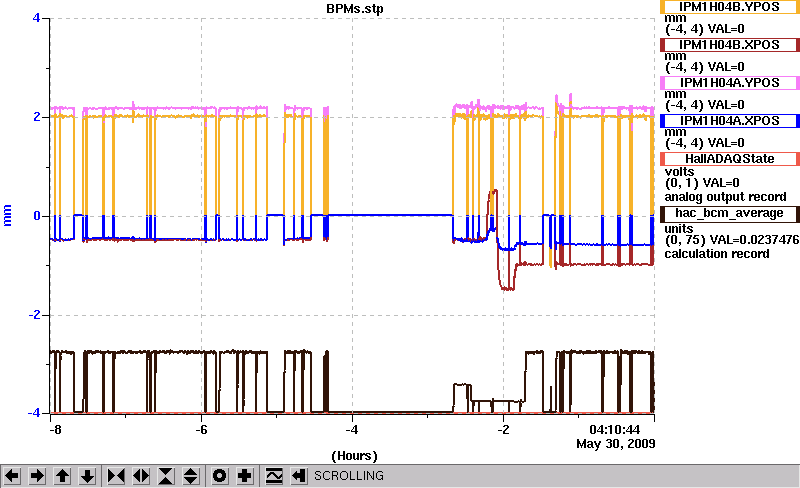The image size is (800, 488).
Task: Click the plus icon in the toolbar
Action: [x=245, y=476]
